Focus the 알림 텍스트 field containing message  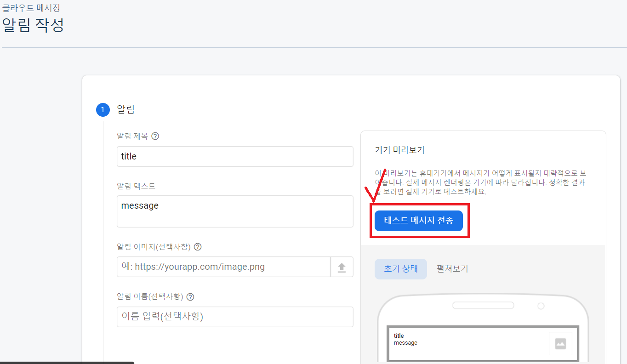pos(235,211)
